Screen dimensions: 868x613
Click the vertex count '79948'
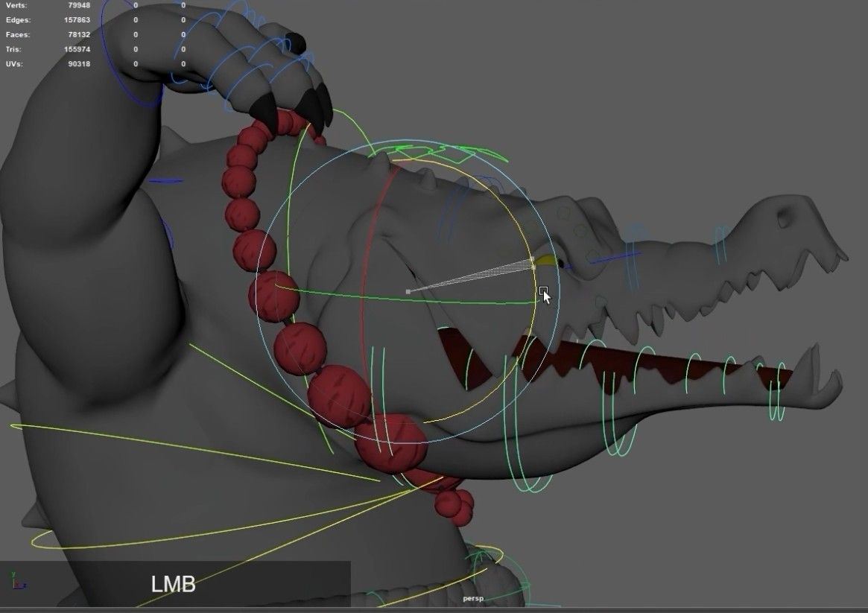point(79,5)
